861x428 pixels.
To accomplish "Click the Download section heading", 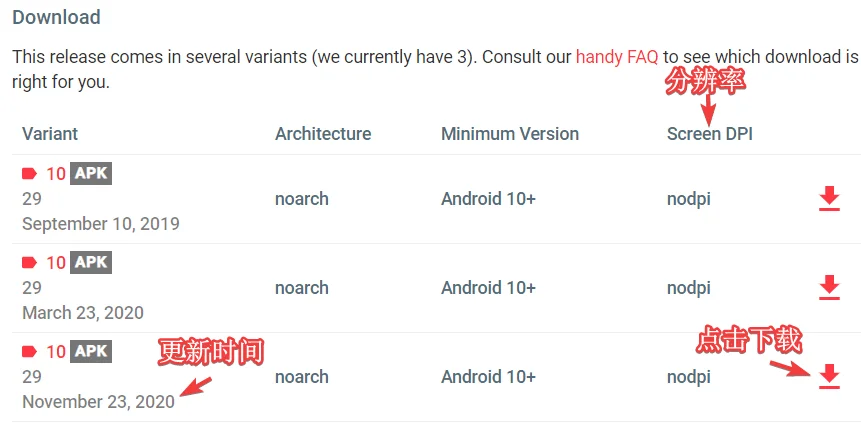I will (56, 17).
